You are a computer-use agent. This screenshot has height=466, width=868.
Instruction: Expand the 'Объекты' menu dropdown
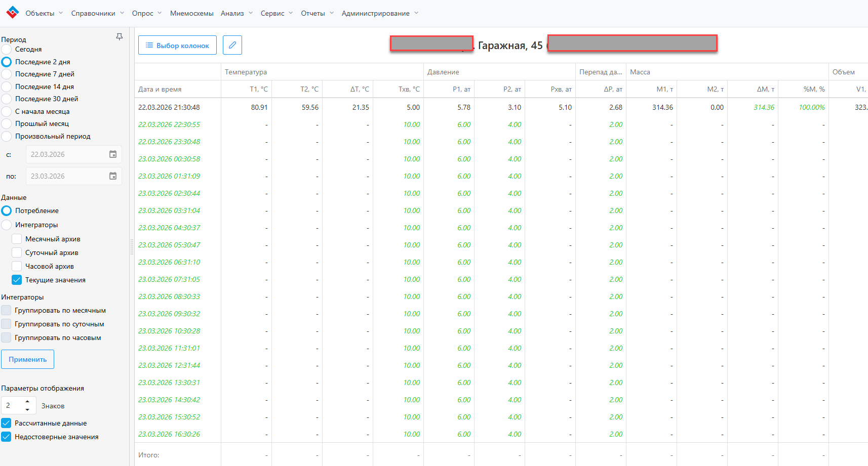tap(44, 13)
